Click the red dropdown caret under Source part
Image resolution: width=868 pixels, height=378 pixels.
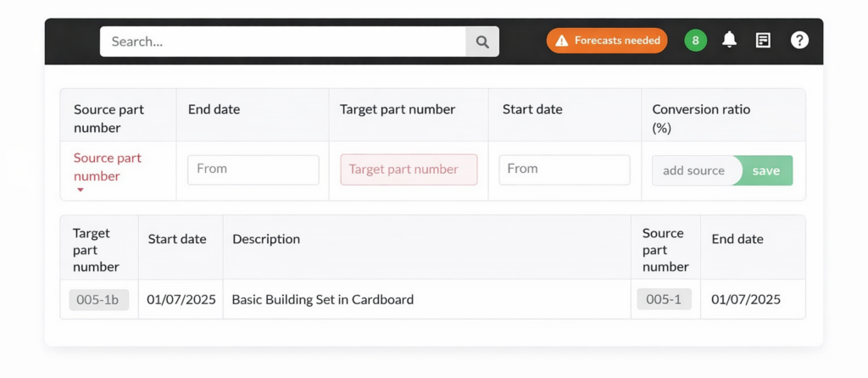click(81, 191)
